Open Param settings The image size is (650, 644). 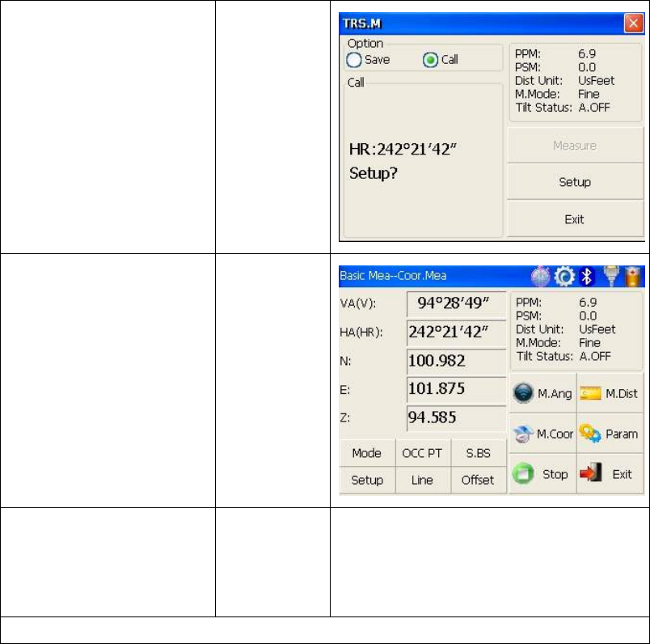pyautogui.click(x=610, y=434)
